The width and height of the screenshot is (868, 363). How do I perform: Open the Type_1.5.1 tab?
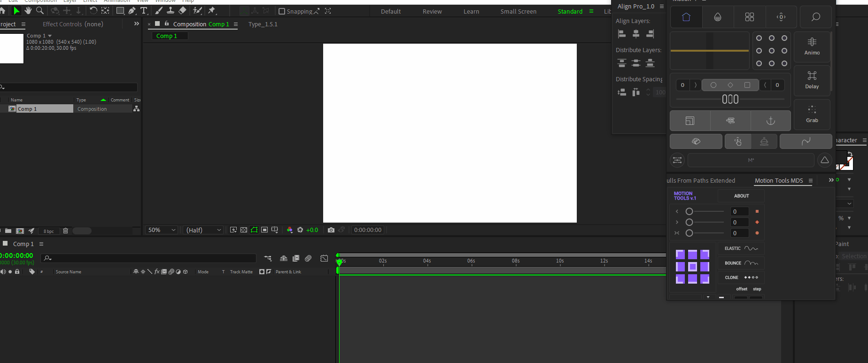(263, 24)
